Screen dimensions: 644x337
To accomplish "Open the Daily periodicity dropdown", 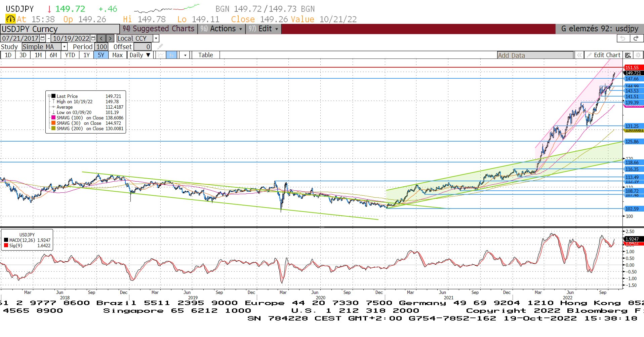I will point(140,55).
